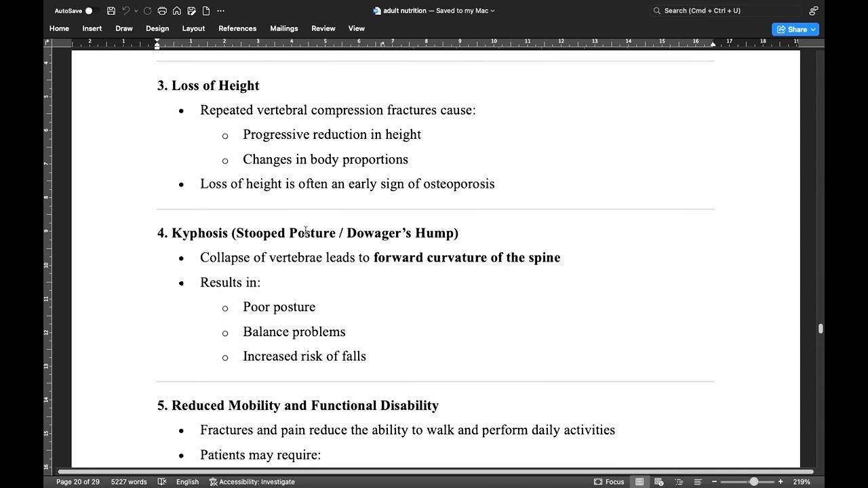Click the Redo icon
Screen dimensions: 868x488
click(x=147, y=11)
